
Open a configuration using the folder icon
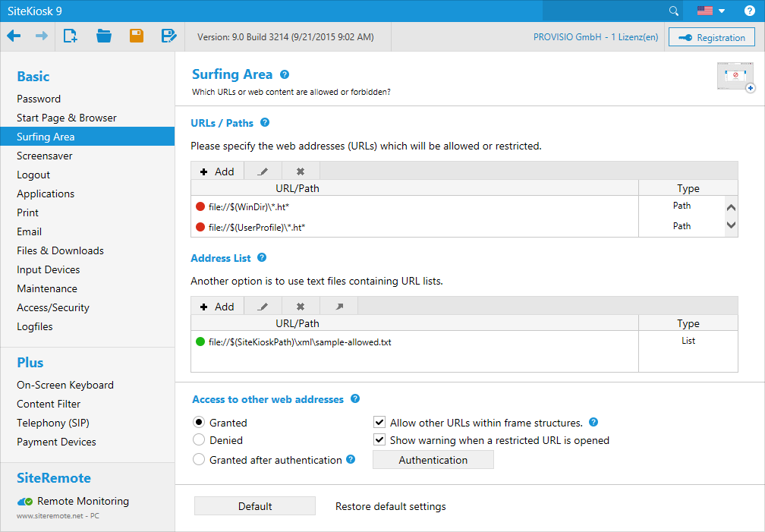104,36
